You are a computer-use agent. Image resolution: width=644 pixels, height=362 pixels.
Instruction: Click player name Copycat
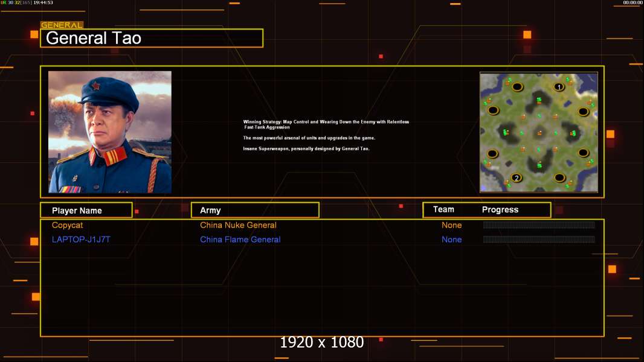67,225
